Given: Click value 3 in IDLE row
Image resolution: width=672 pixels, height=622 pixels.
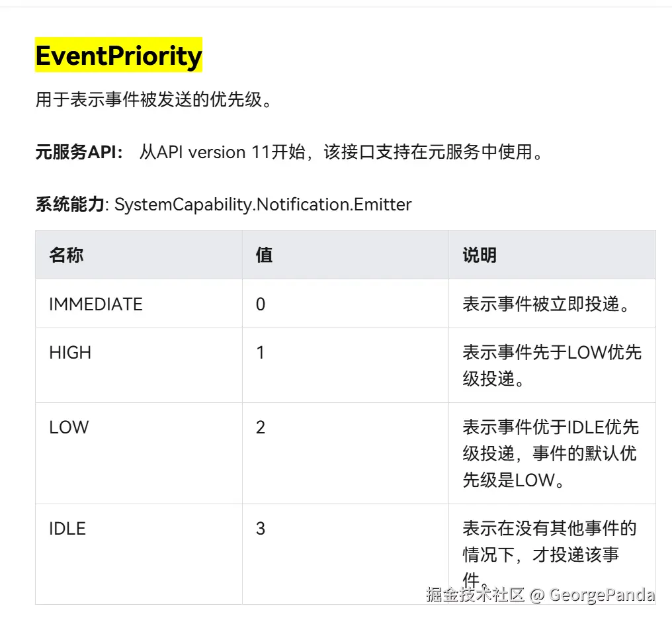Looking at the screenshot, I should [261, 529].
